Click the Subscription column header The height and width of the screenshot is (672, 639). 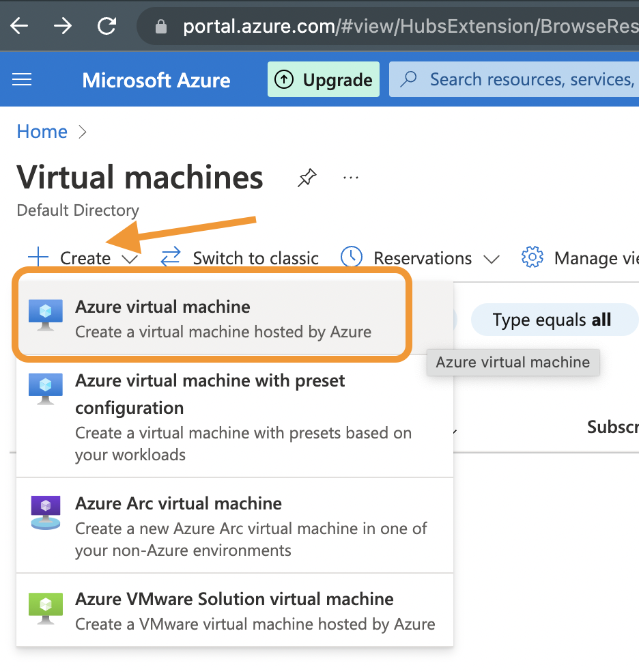(613, 427)
